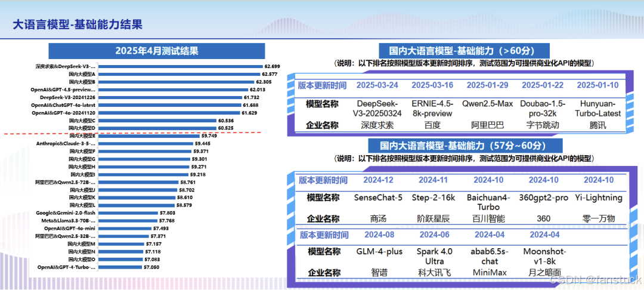Click the "国内大模型J" chart label
Image resolution: width=644 pixels, height=290 pixels.
click(x=82, y=190)
